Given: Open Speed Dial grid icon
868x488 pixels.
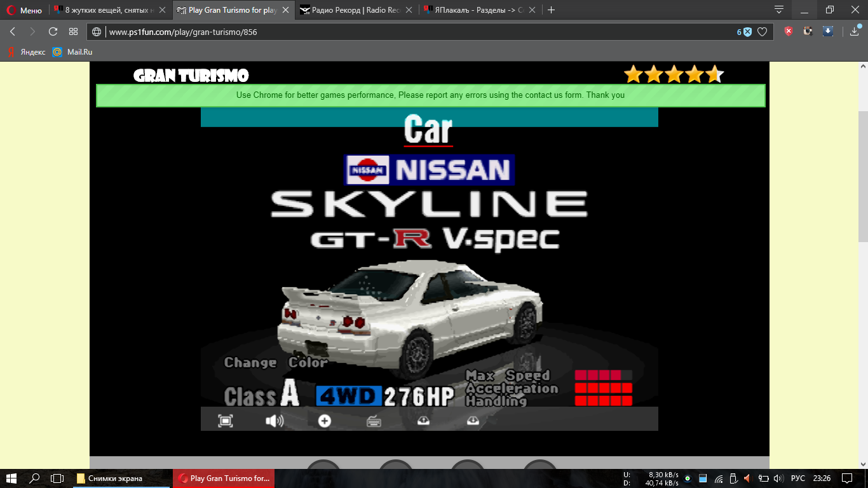Looking at the screenshot, I should [x=73, y=32].
